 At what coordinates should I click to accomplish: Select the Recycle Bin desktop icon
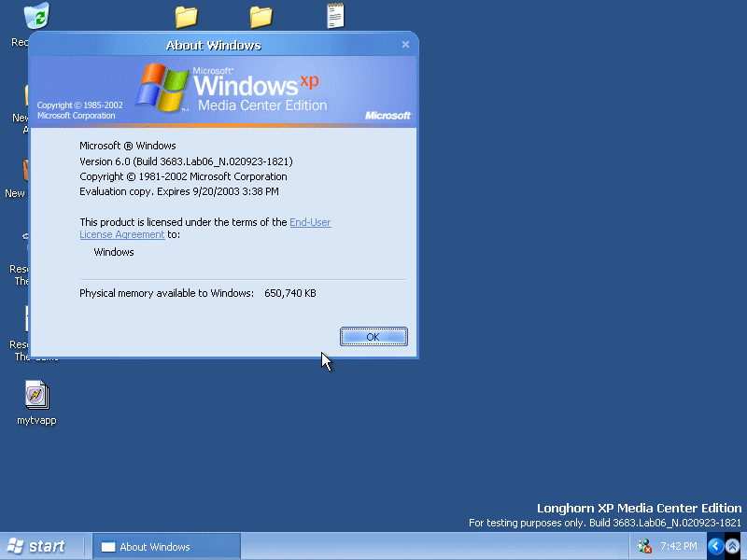36,15
